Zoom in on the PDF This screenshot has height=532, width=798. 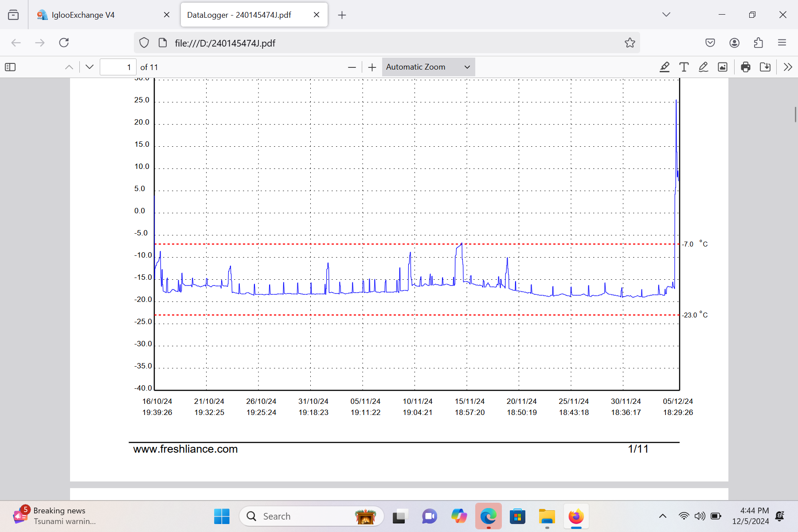click(372, 67)
